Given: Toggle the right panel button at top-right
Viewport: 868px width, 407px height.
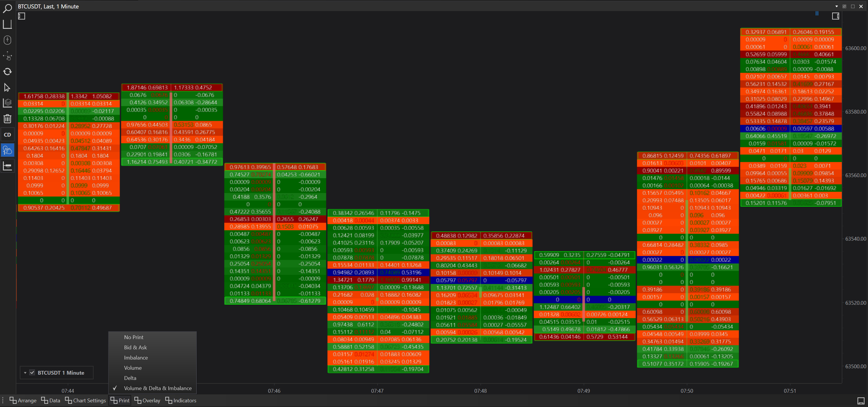Looking at the screenshot, I should pyautogui.click(x=835, y=16).
